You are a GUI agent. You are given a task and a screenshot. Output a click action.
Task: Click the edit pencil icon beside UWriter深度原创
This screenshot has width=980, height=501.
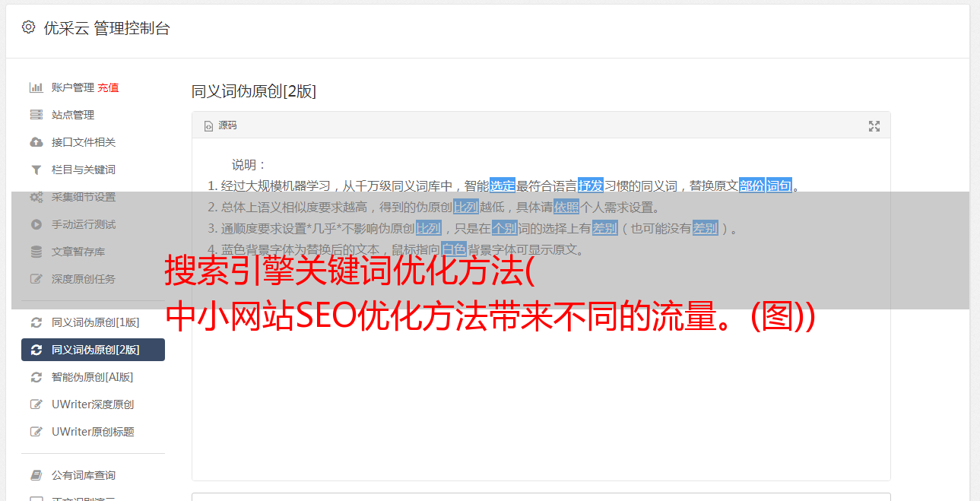tap(36, 404)
